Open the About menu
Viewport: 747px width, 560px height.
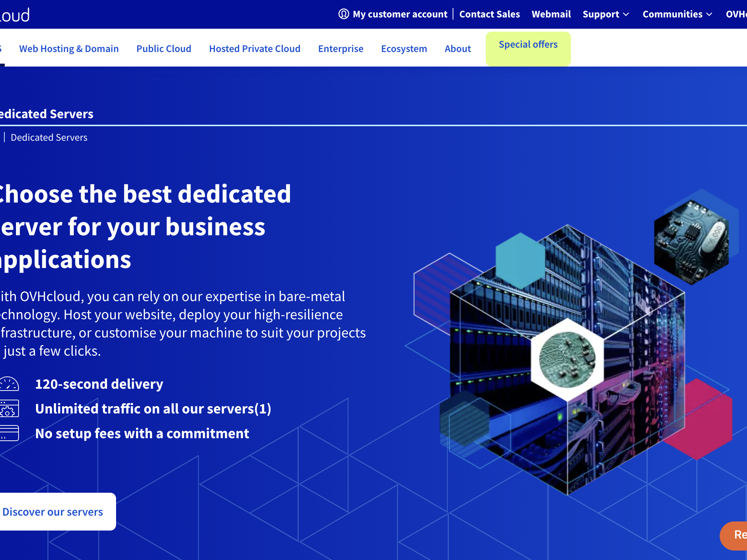point(458,49)
